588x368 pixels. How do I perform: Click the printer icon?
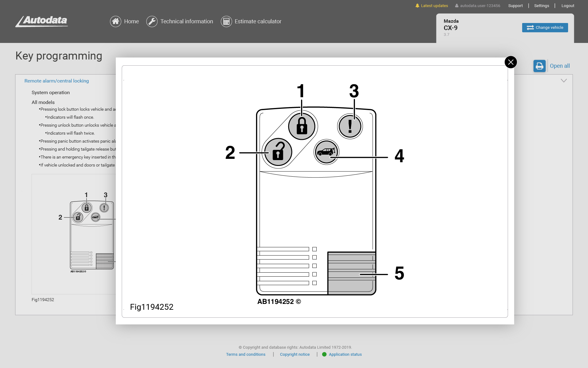pyautogui.click(x=539, y=66)
